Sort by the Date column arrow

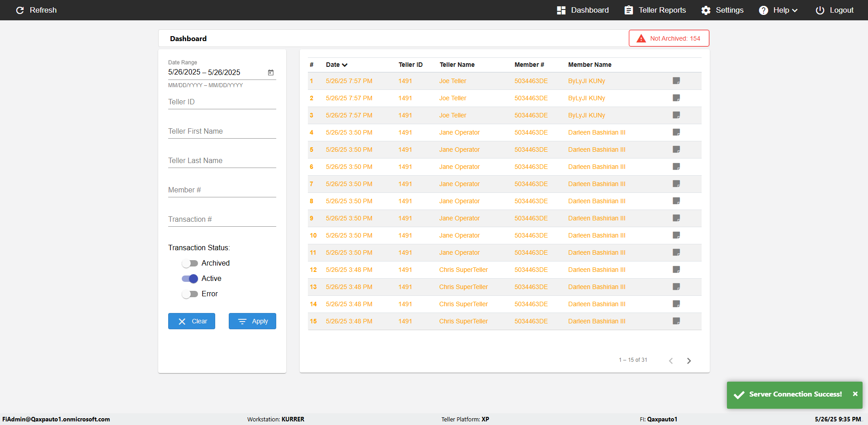point(344,65)
